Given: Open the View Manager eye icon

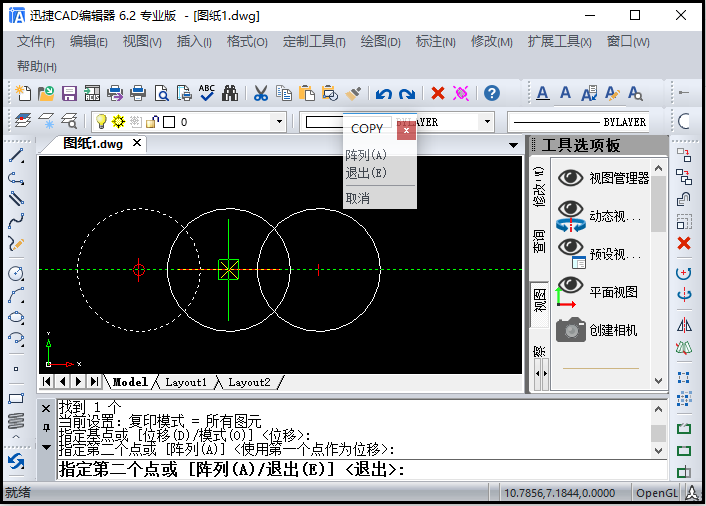Looking at the screenshot, I should coord(570,178).
